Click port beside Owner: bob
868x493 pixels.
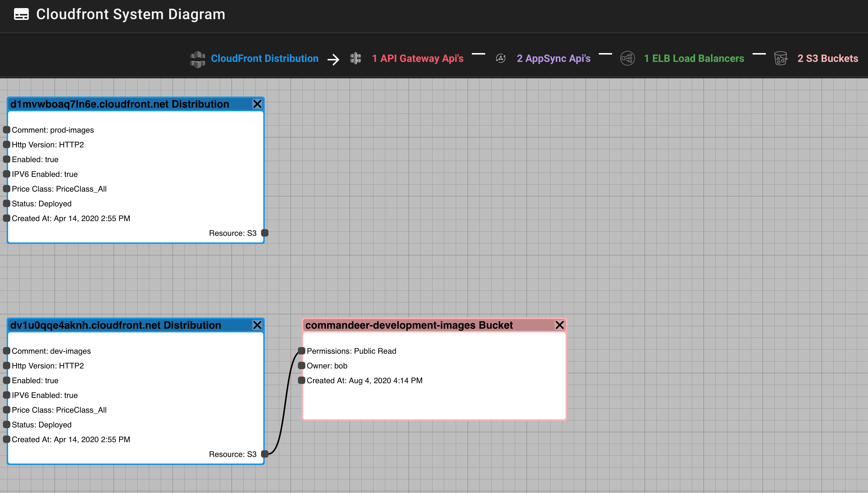[x=302, y=366]
